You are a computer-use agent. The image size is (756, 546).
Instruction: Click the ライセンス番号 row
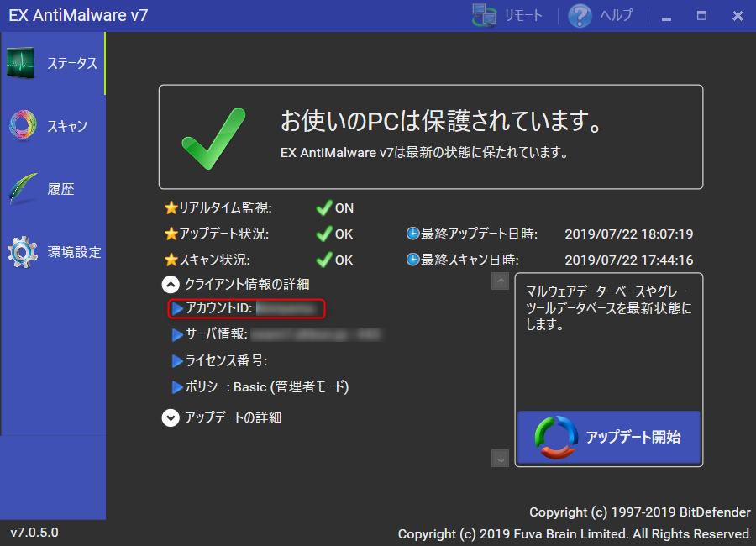pos(220,361)
